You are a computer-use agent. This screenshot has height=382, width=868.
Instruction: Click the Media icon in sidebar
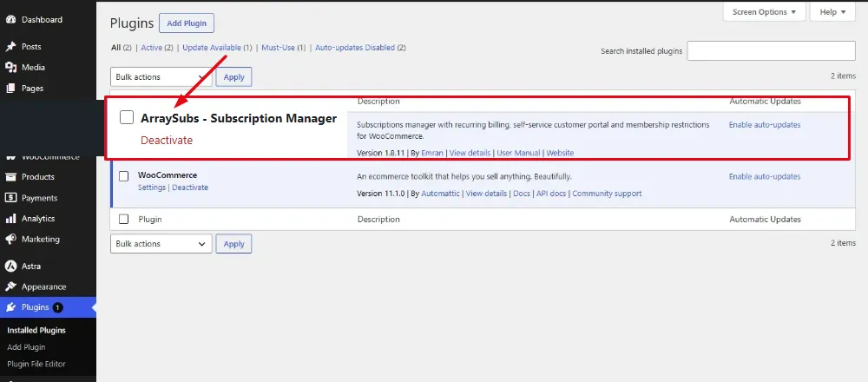click(10, 67)
